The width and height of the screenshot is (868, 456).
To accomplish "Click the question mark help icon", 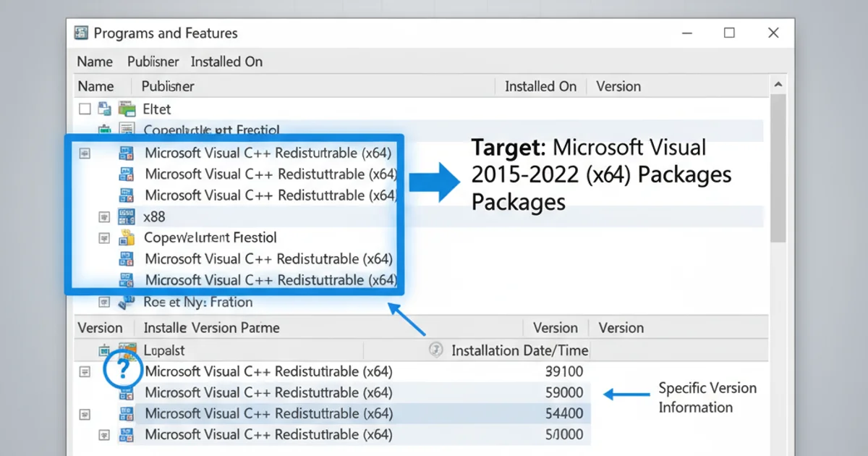I will pyautogui.click(x=123, y=369).
